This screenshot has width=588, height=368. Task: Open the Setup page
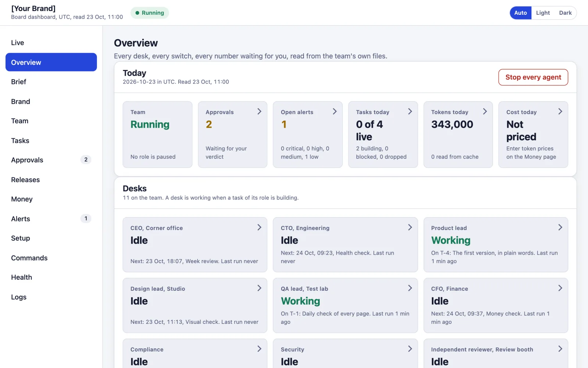click(51, 238)
